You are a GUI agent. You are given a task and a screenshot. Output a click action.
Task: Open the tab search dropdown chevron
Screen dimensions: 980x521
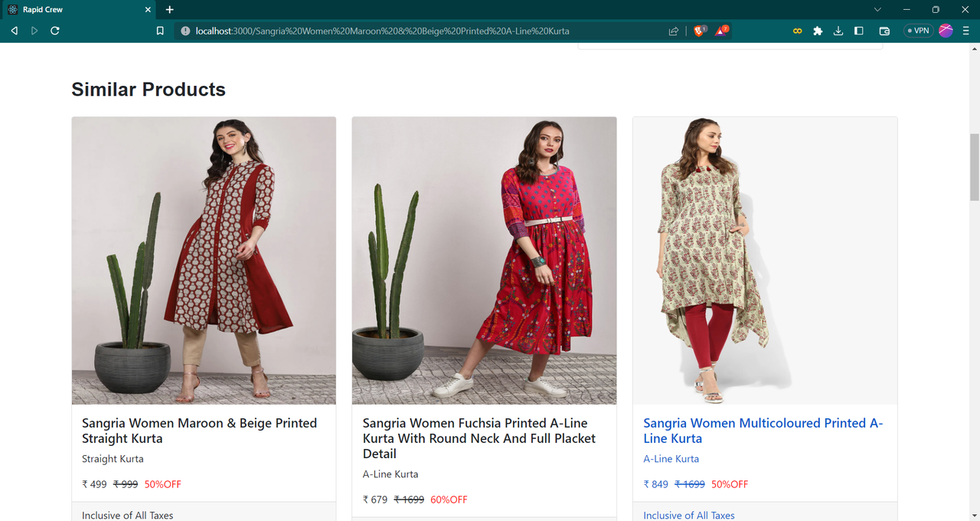pos(877,9)
